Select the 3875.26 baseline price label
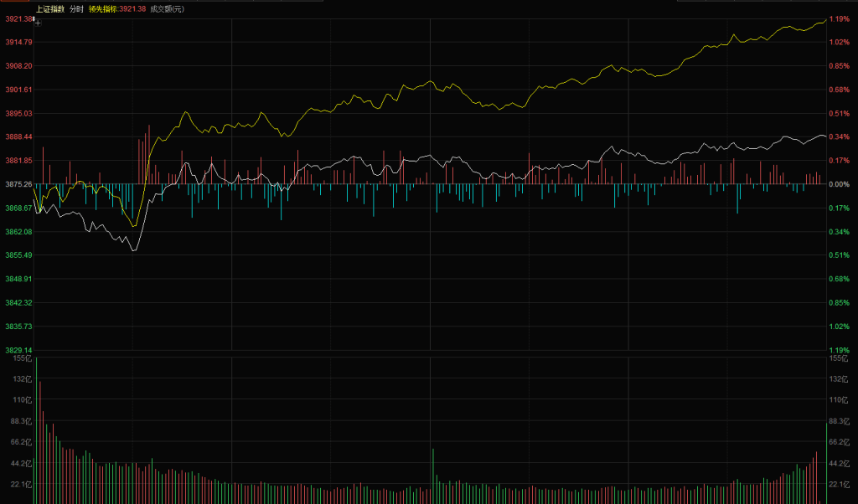 pyautogui.click(x=17, y=184)
